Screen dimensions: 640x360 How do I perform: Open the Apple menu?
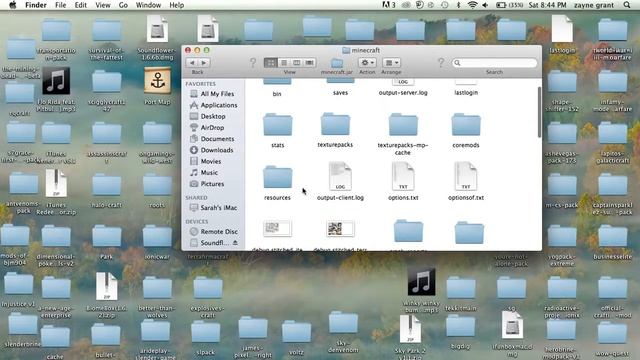click(x=13, y=5)
